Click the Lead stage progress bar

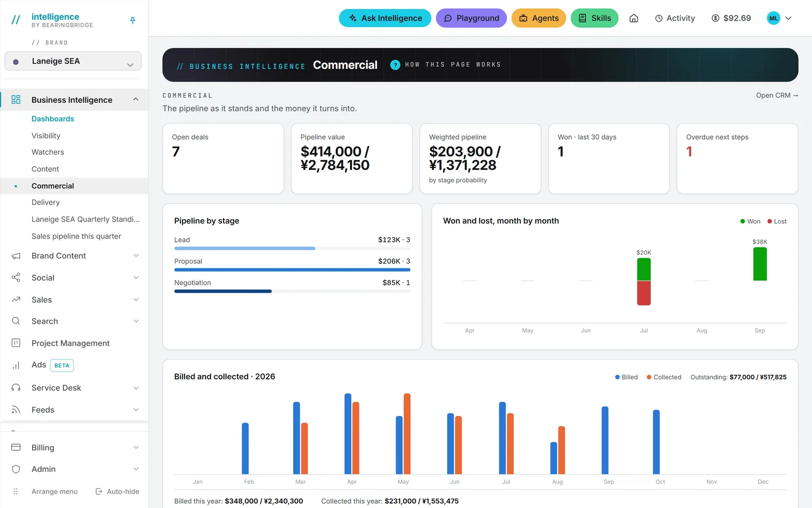pos(292,248)
